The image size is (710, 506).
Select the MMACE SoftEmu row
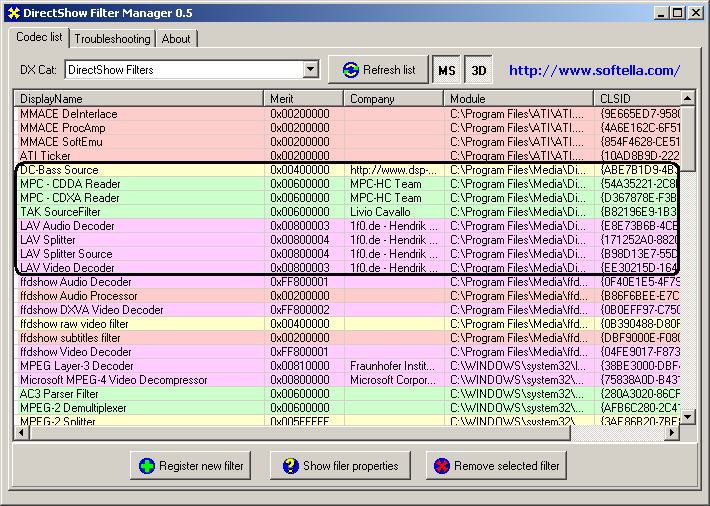347,142
